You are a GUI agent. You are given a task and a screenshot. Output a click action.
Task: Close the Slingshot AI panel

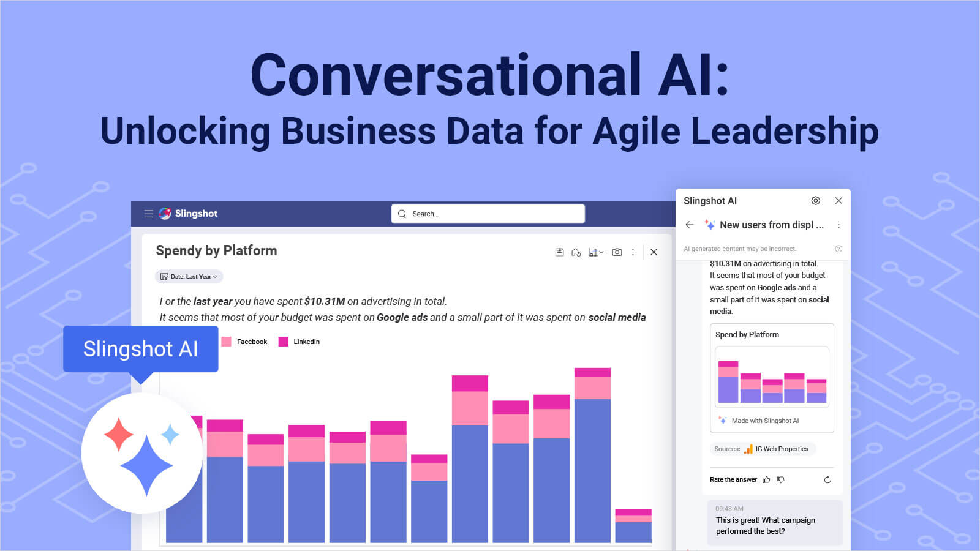coord(839,201)
